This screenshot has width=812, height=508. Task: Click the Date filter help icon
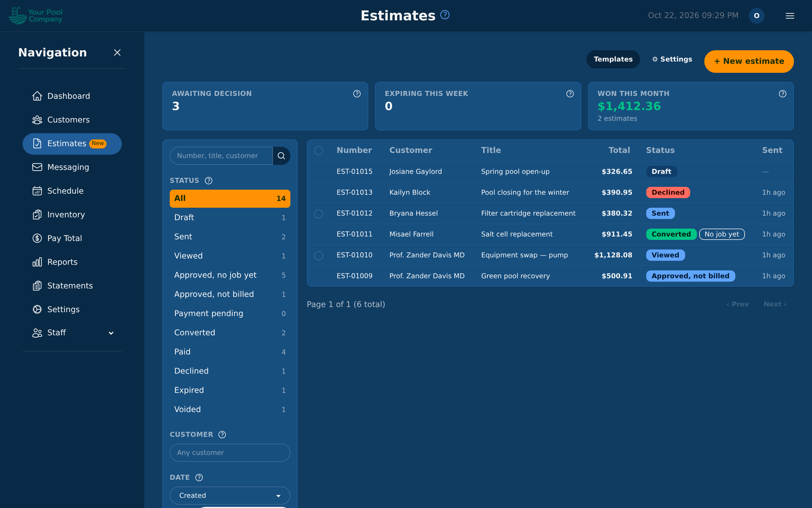click(x=199, y=478)
